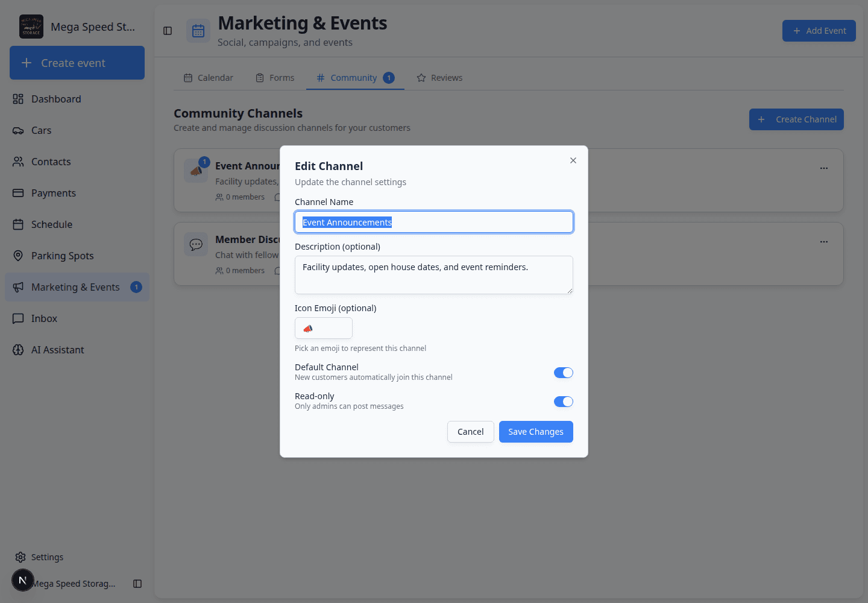Open Payments section
Image resolution: width=868 pixels, height=603 pixels.
point(77,193)
